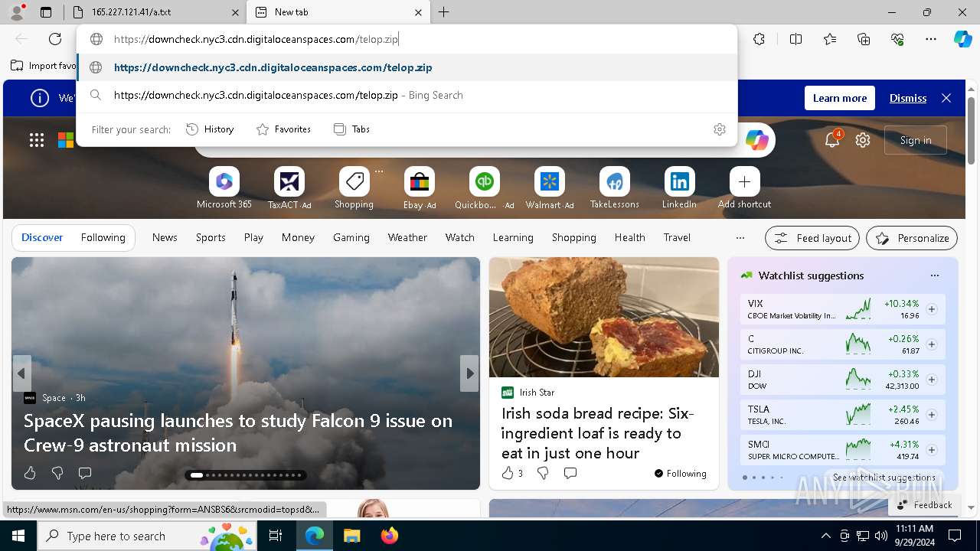Open Browser essentials heart icon
The image size is (980, 551).
897,39
